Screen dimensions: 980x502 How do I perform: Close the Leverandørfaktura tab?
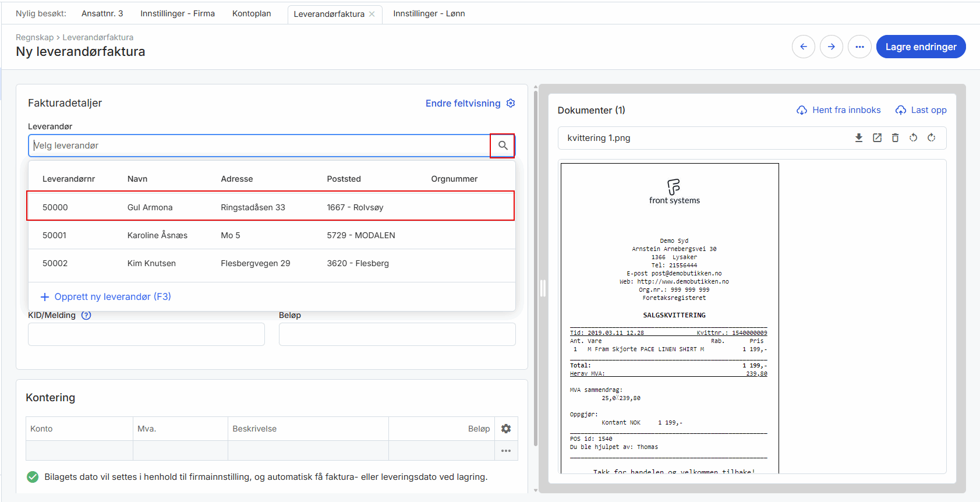[x=372, y=14]
